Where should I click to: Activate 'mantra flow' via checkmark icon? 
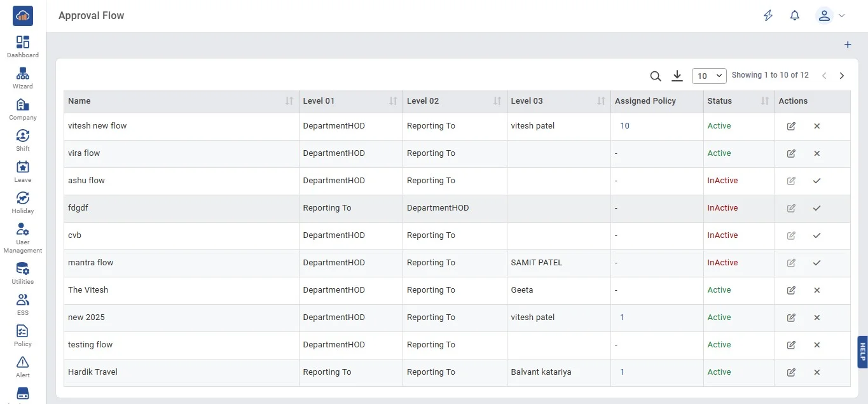[x=817, y=263]
